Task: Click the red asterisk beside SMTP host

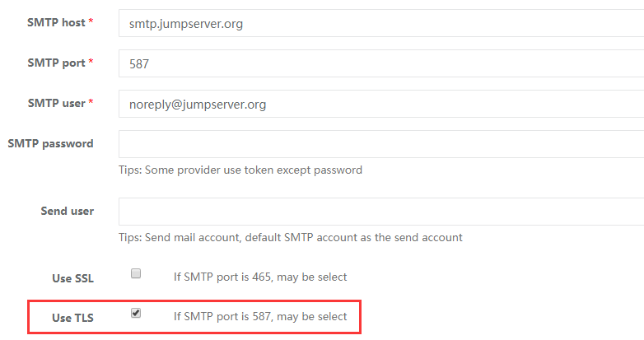Action: 91,22
